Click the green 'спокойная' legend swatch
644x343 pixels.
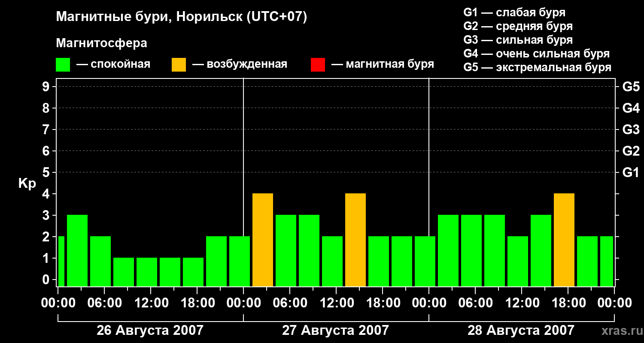pyautogui.click(x=63, y=65)
